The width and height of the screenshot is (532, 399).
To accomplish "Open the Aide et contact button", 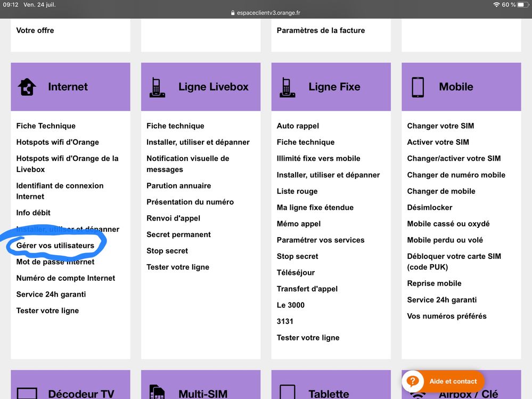I will pyautogui.click(x=443, y=381).
